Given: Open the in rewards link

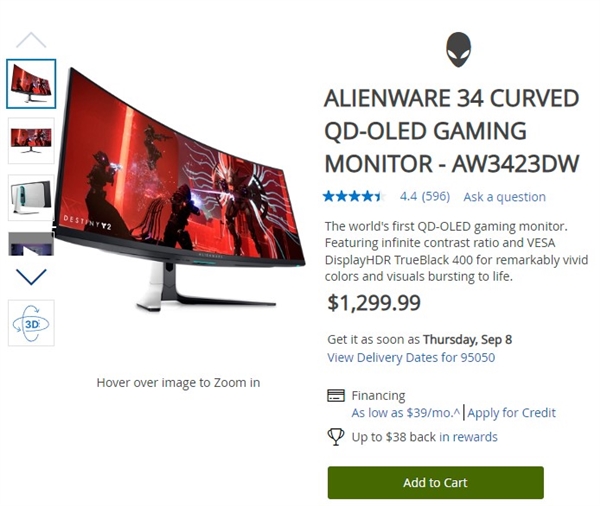Looking at the screenshot, I should point(468,437).
